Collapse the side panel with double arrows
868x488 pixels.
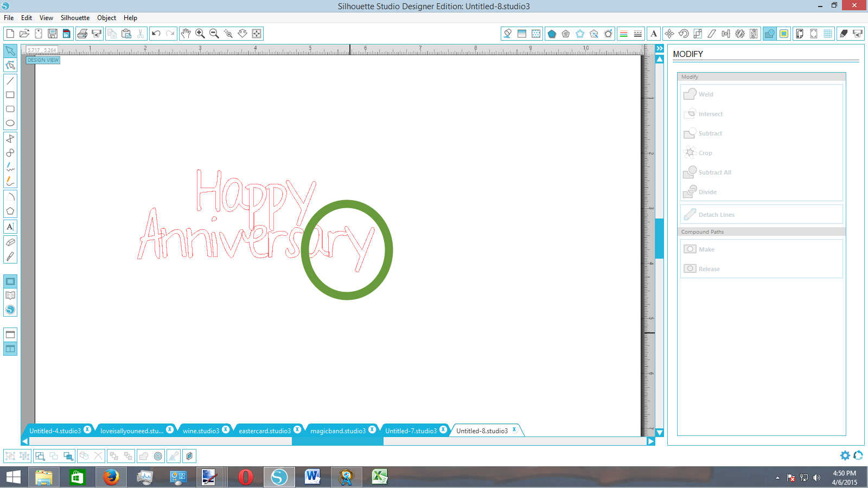click(660, 49)
